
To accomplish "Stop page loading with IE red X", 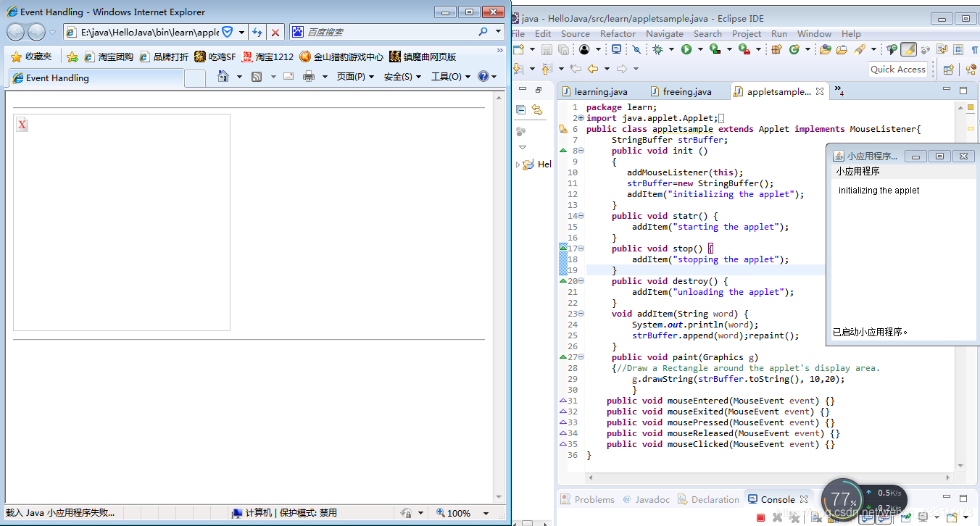I will [275, 32].
